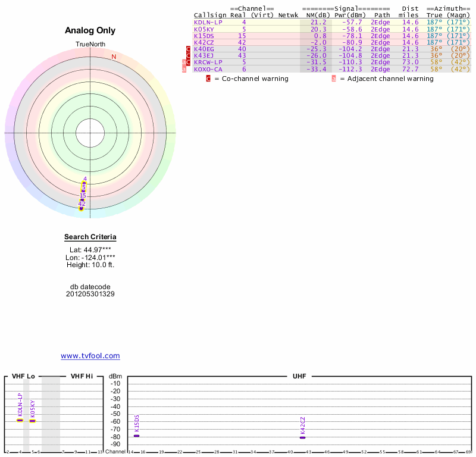
Task: Click the adjacent channel warning icon beside KOXO-CA
Action: click(184, 69)
